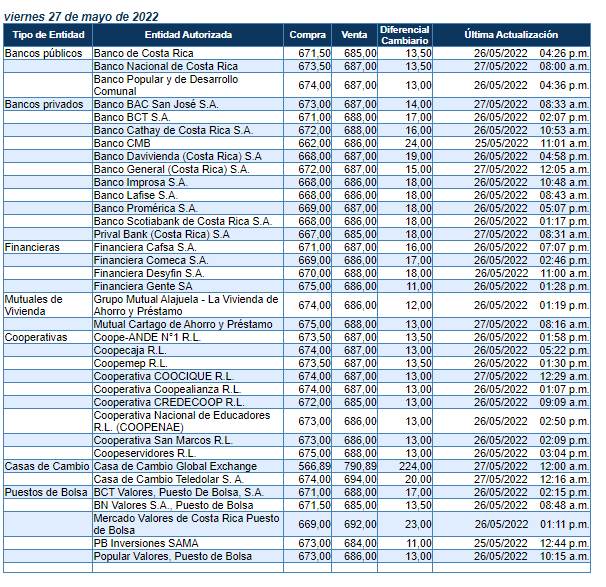Select 'Puestos de Bolsa' category cell
The width and height of the screenshot is (606, 587).
click(x=46, y=492)
